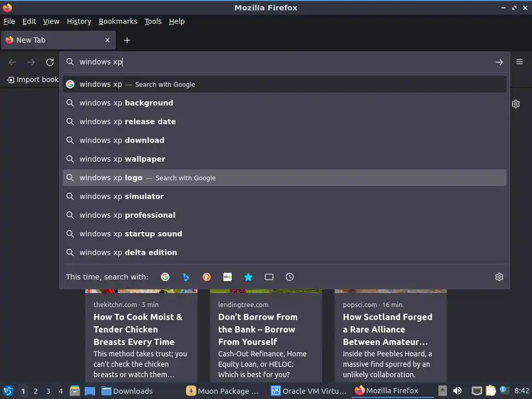Search Bookmarks via the star icon
The height and width of the screenshot is (399, 532).
248,277
